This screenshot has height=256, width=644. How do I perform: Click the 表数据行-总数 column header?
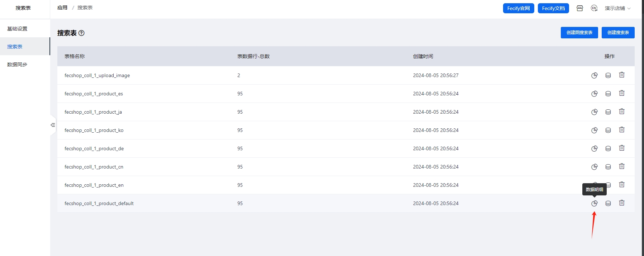tap(254, 56)
